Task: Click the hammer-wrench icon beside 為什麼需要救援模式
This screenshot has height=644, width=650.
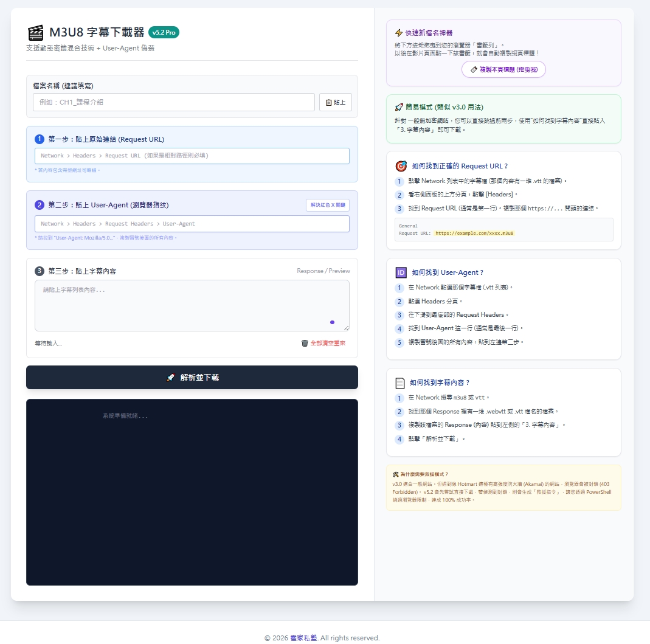Action: tap(396, 474)
